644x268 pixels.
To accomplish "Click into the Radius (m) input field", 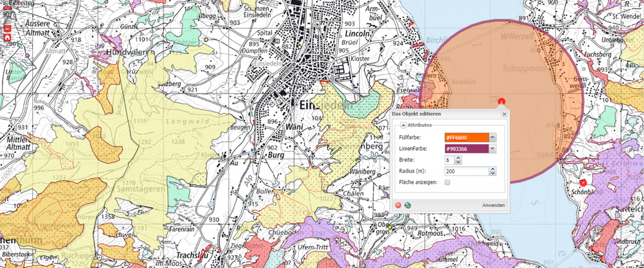I will 466,171.
